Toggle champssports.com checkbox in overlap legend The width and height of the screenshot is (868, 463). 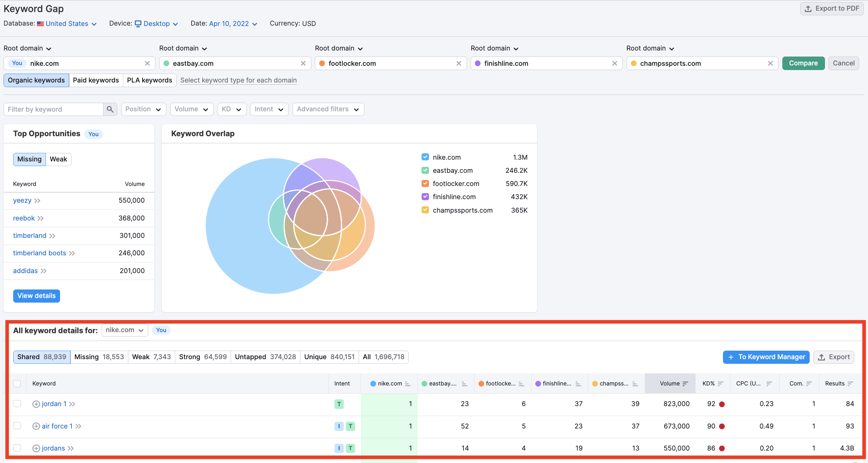[425, 210]
